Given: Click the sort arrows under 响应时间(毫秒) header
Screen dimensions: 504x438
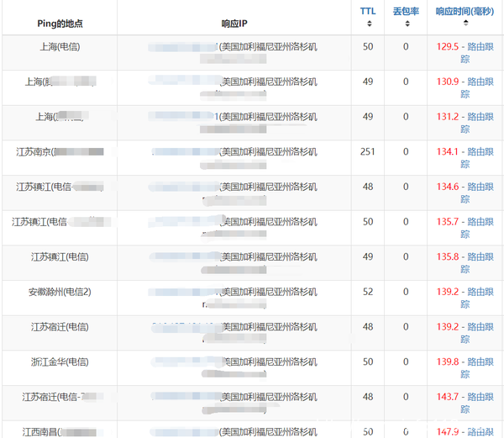Looking at the screenshot, I should pos(465,24).
